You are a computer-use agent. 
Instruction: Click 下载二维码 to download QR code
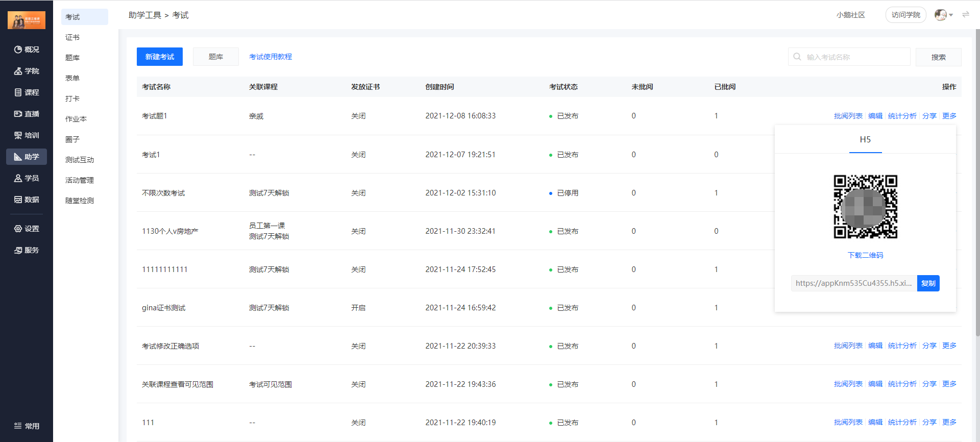click(x=865, y=255)
